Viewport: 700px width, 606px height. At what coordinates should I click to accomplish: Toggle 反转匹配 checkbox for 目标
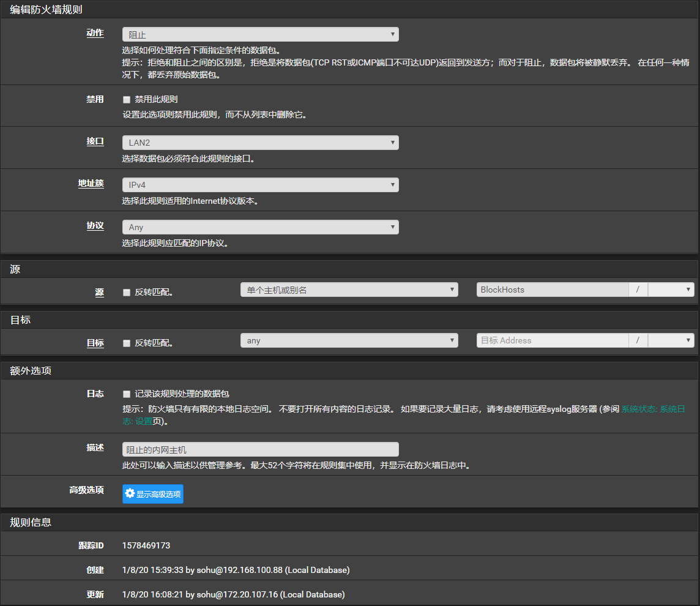click(x=127, y=343)
